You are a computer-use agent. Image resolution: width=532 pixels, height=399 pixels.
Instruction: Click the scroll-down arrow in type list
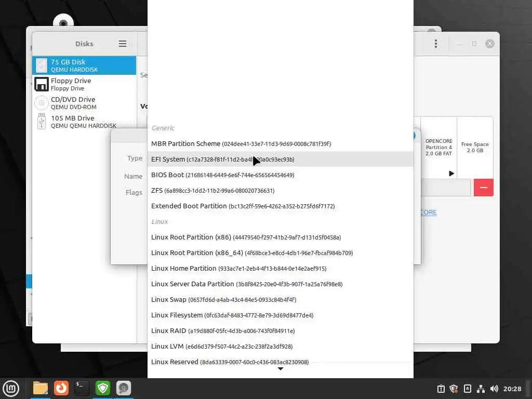pyautogui.click(x=280, y=369)
